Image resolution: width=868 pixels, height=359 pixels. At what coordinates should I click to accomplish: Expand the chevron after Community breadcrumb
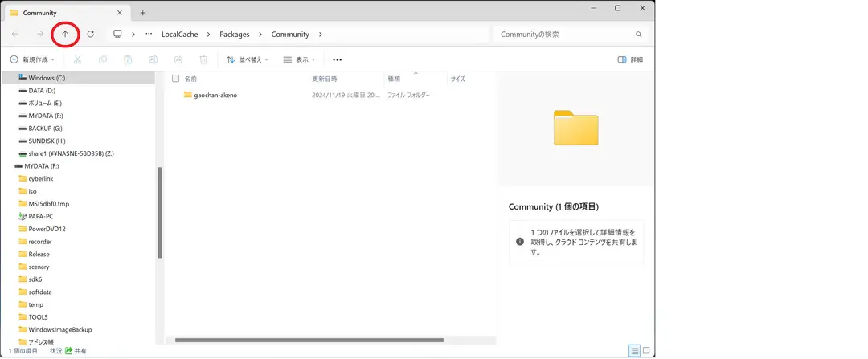tap(320, 35)
